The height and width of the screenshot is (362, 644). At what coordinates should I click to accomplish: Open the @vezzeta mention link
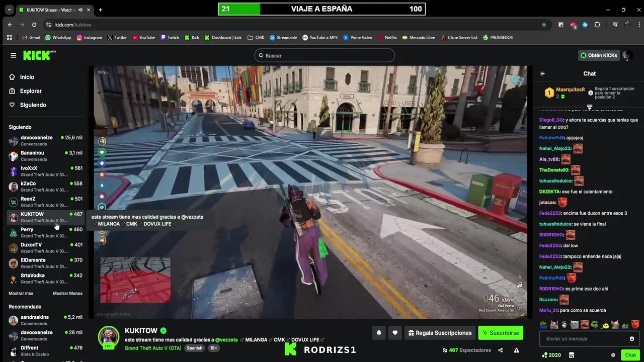pyautogui.click(x=226, y=340)
